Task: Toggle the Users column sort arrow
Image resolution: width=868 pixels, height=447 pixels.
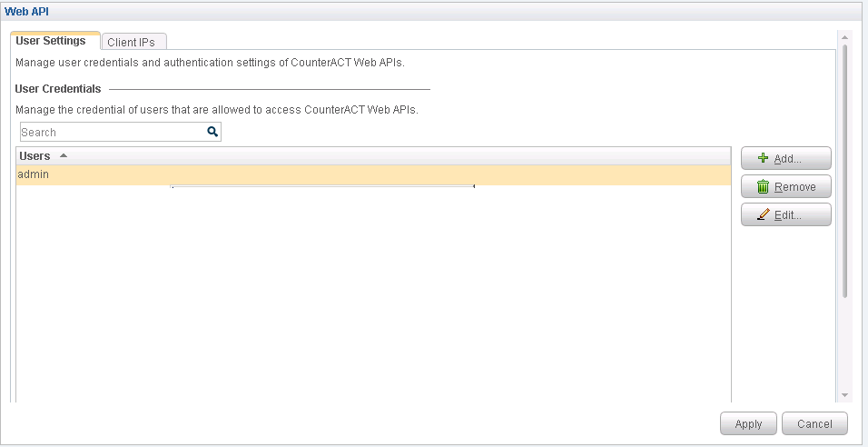Action: pyautogui.click(x=64, y=155)
